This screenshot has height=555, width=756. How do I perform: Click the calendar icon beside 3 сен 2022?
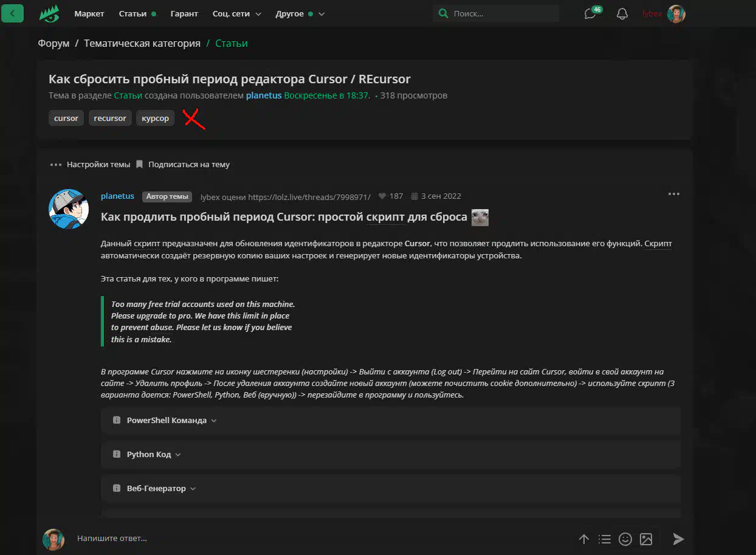point(414,196)
